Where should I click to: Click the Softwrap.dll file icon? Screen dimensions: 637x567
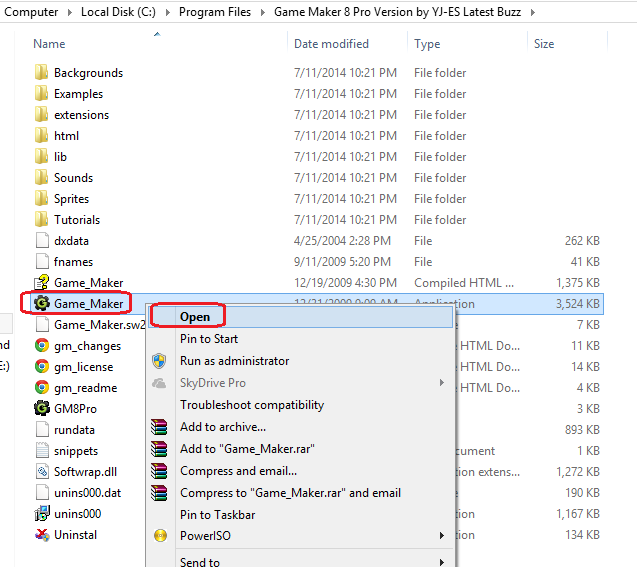point(42,472)
